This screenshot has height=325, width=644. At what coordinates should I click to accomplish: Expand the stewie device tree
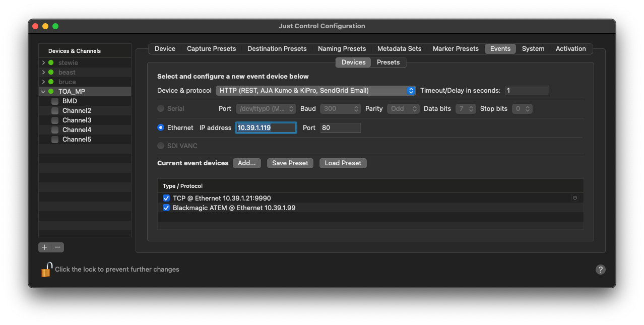click(43, 63)
